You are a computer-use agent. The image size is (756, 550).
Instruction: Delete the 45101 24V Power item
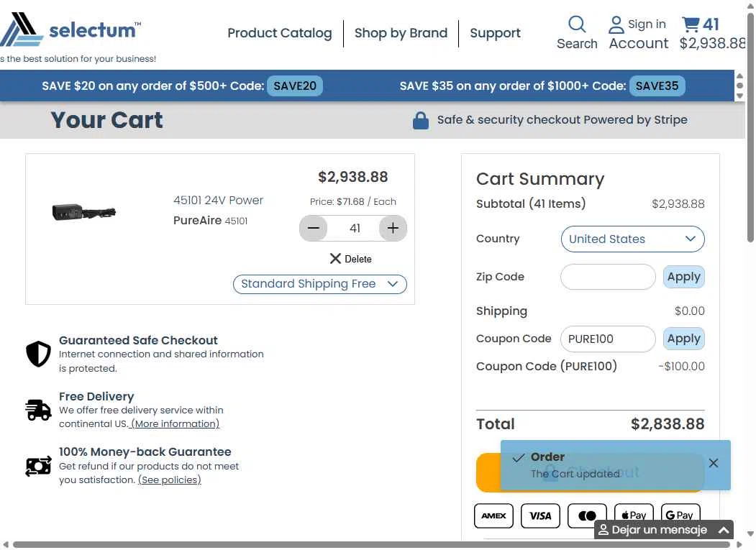point(350,259)
